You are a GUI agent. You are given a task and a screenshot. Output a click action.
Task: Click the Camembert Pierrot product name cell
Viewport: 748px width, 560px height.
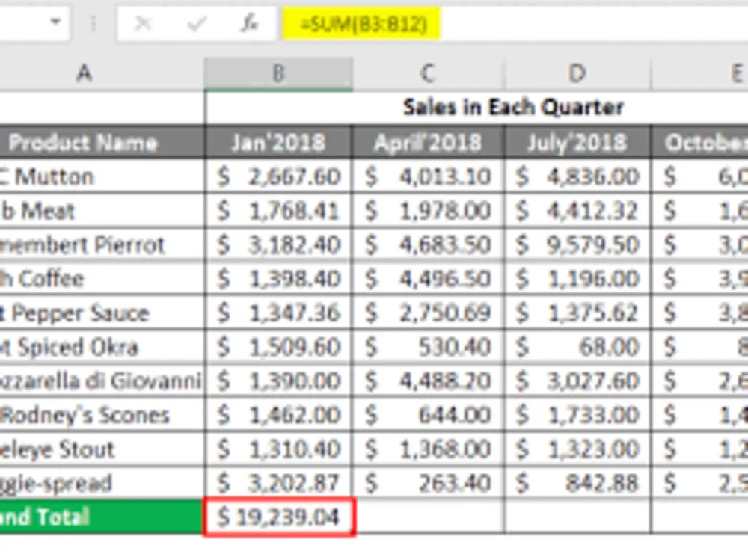pos(85,244)
